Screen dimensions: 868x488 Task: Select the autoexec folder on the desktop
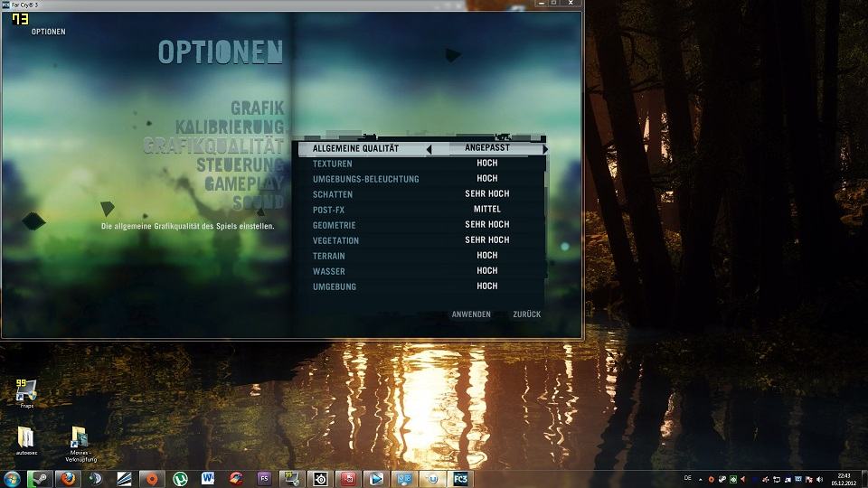pyautogui.click(x=26, y=441)
